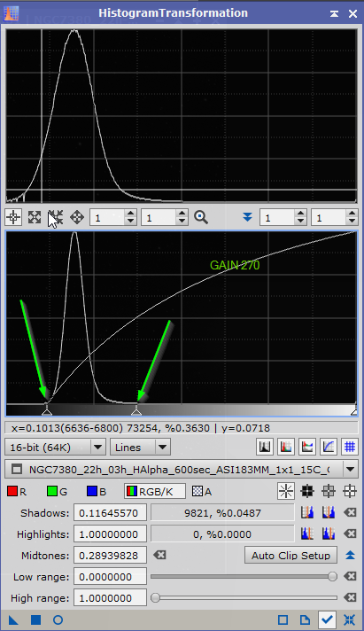Click the zoom 1:1 icon under the cursor
This screenshot has height=631, width=364.
[x=56, y=217]
